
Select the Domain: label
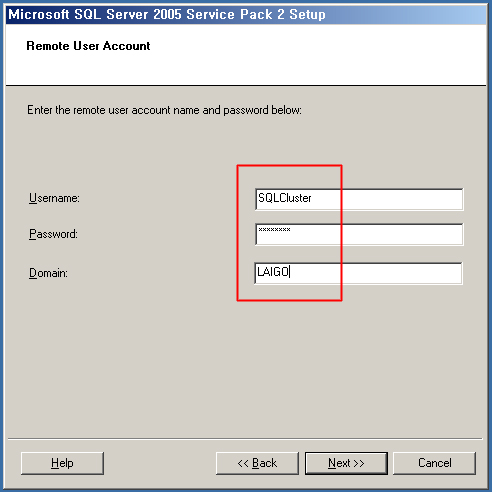click(48, 273)
